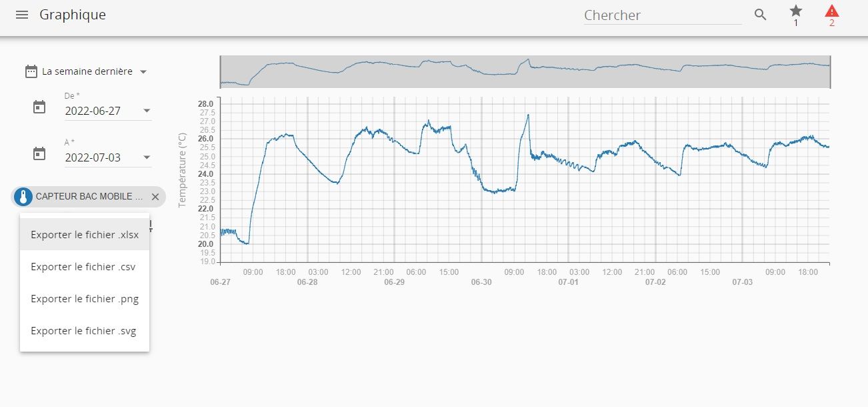868x407 pixels.
Task: Click the right handle of range selector
Action: [x=830, y=72]
